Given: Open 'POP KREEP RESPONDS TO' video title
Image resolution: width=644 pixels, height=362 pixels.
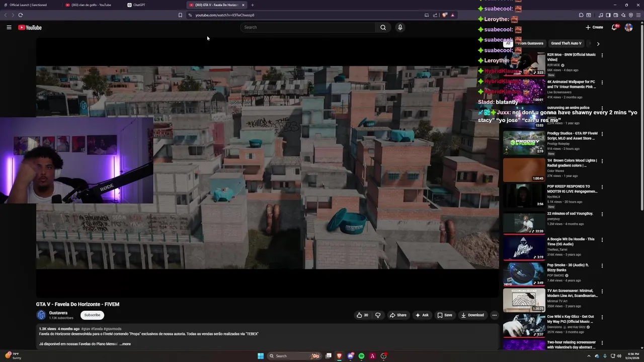Looking at the screenshot, I should 573,189.
